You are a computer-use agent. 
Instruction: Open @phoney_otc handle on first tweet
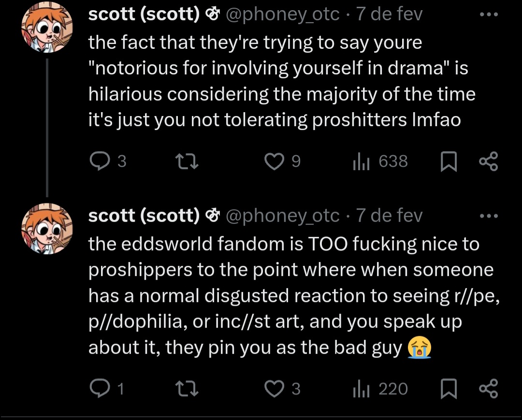283,14
